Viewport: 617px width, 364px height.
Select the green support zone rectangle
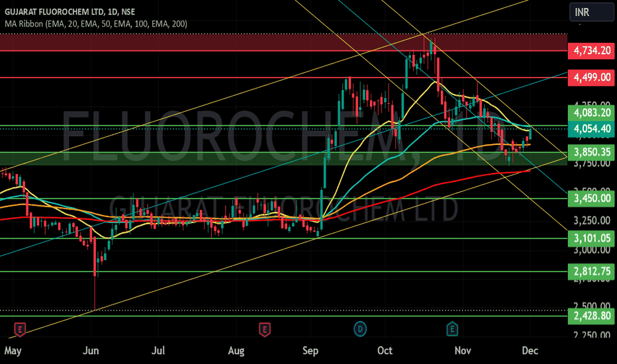(283, 159)
